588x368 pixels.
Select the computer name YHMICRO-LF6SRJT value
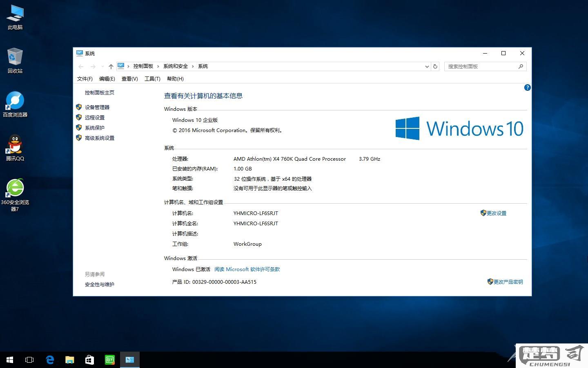click(256, 213)
